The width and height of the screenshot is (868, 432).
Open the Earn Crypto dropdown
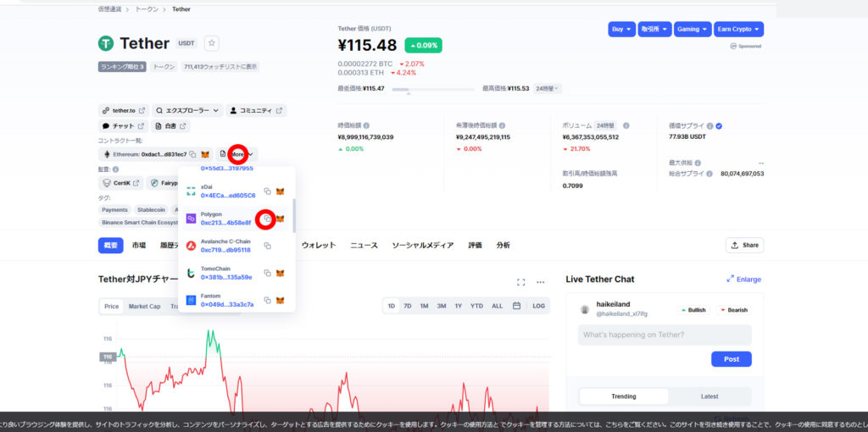(x=738, y=30)
